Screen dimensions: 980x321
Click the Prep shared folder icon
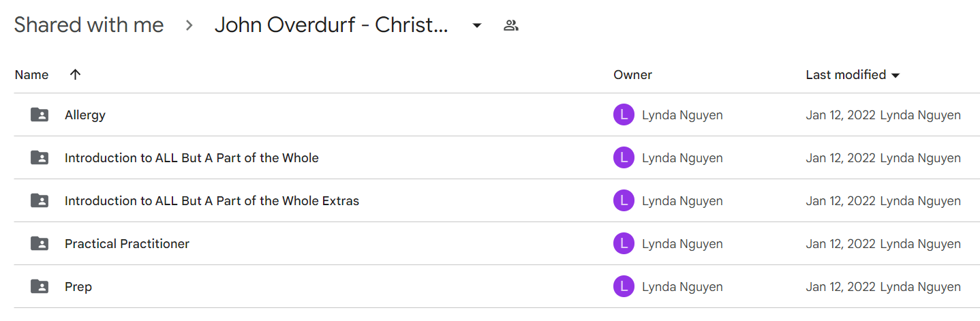coord(40,286)
